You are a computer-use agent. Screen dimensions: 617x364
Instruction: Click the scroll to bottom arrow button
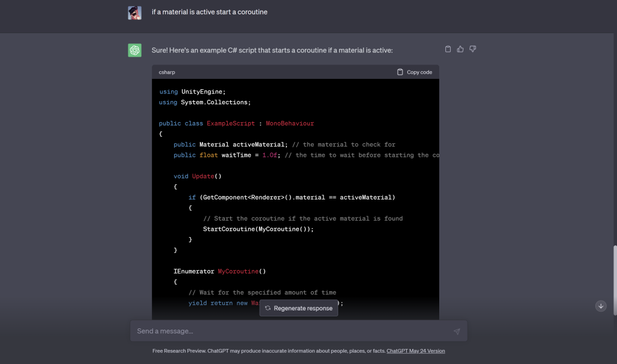tap(601, 306)
